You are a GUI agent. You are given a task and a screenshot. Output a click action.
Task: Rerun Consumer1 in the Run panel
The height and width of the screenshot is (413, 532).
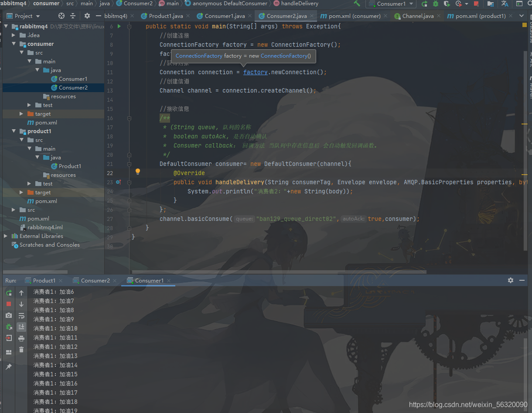pos(9,293)
